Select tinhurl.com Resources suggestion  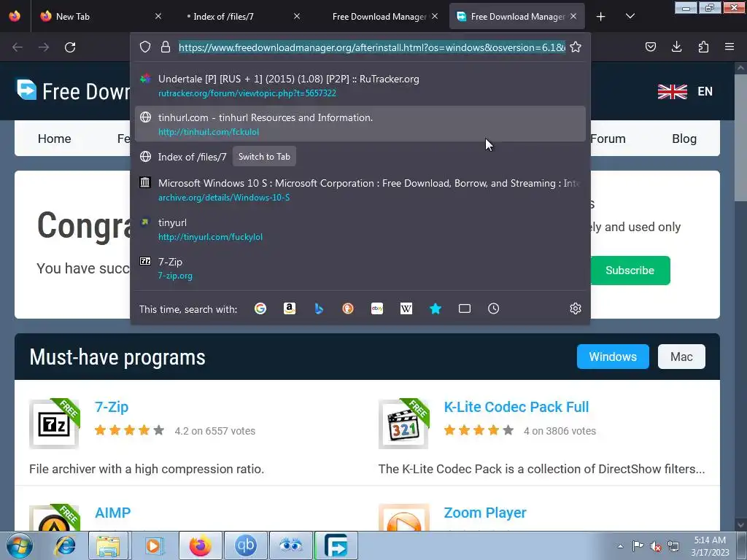pos(360,124)
